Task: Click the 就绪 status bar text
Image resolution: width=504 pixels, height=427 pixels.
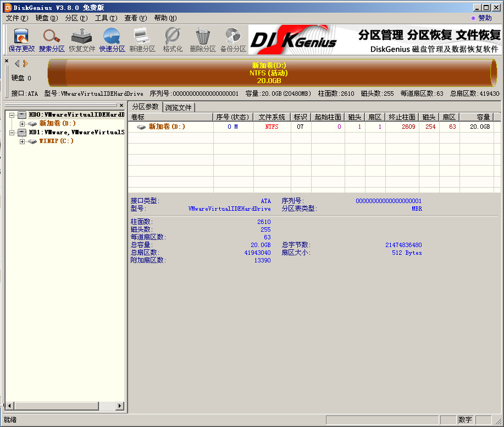Action: pos(10,420)
